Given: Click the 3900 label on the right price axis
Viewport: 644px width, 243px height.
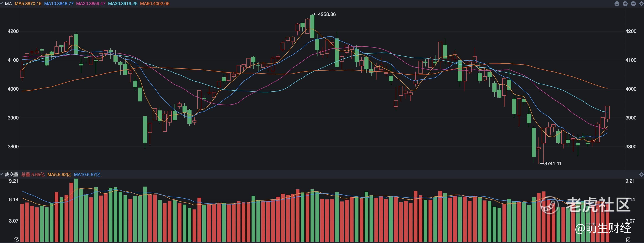Looking at the screenshot, I should (631, 118).
